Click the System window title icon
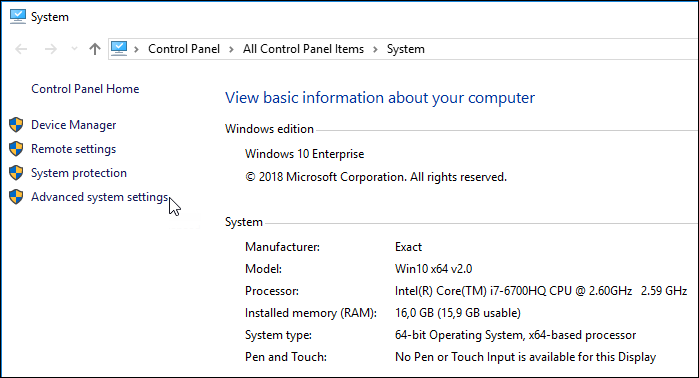The height and width of the screenshot is (378, 699). tap(17, 16)
